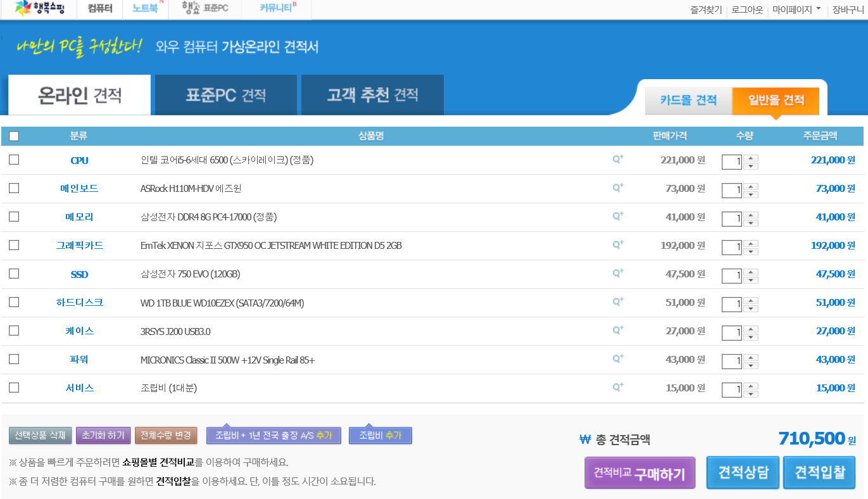Image resolution: width=868 pixels, height=499 pixels.
Task: View details icon for the 그래픽카드 row
Action: pos(618,245)
